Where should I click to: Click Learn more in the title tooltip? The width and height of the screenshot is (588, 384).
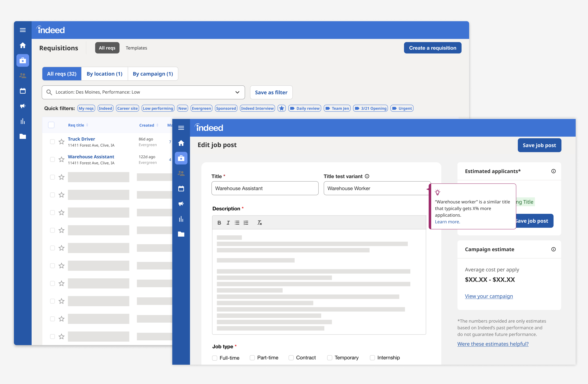click(x=447, y=222)
